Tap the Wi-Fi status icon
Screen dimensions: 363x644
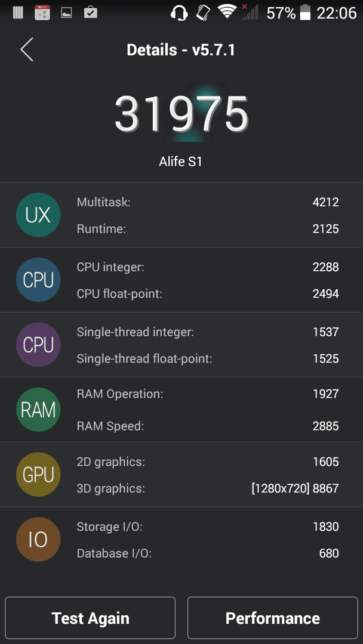coord(227,13)
